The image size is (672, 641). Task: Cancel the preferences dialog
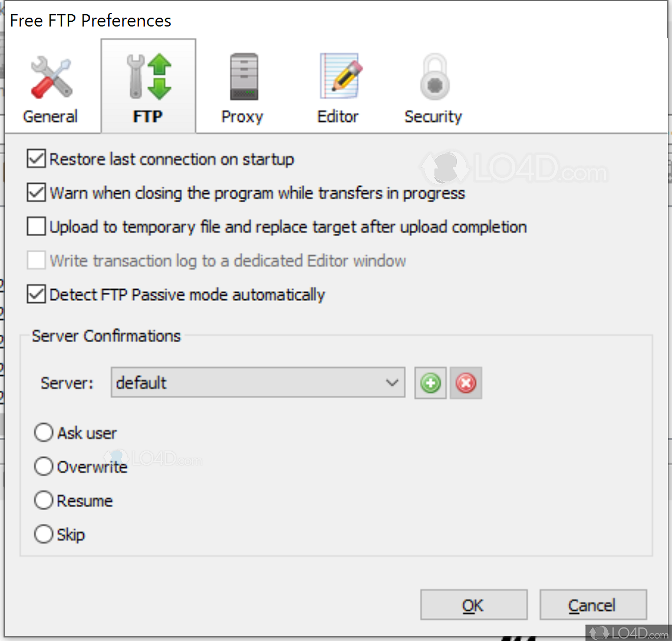click(x=593, y=604)
